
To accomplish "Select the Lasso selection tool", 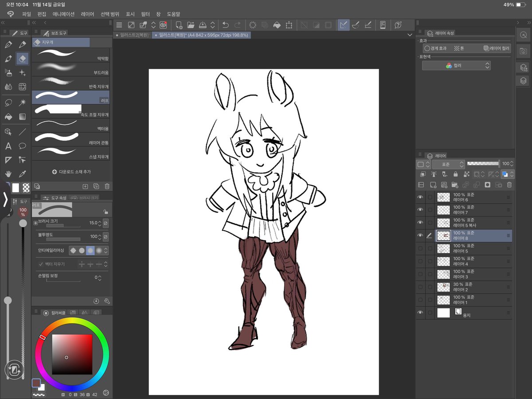I will tap(8, 103).
